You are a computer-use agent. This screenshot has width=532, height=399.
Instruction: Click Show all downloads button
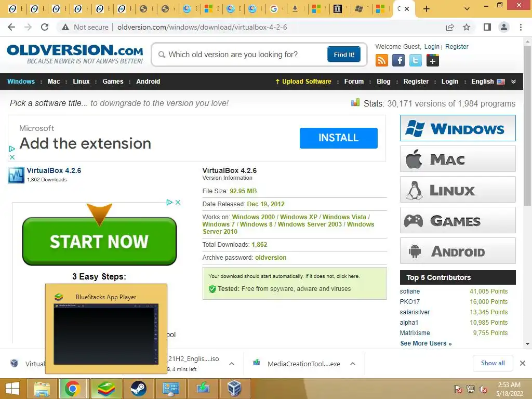(493, 363)
